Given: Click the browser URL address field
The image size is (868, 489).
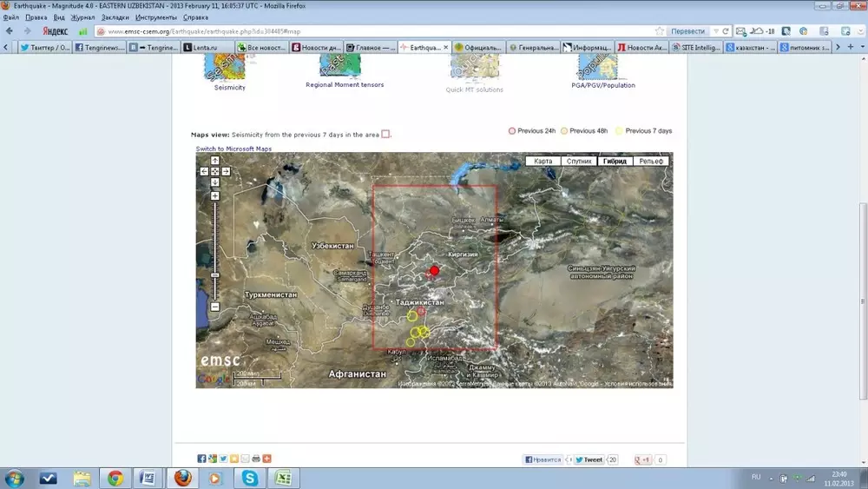Looking at the screenshot, I should click(373, 31).
